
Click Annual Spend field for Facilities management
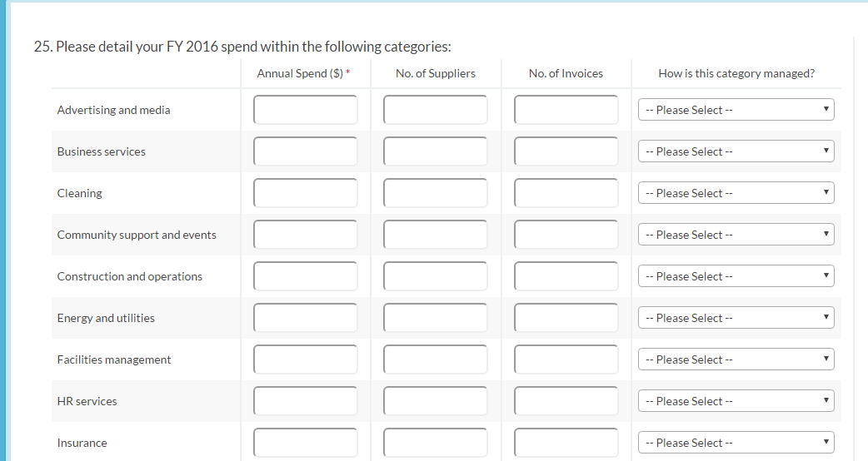pyautogui.click(x=306, y=359)
